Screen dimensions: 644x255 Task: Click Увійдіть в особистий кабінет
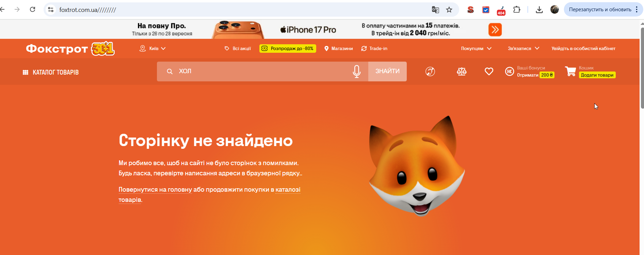[583, 49]
